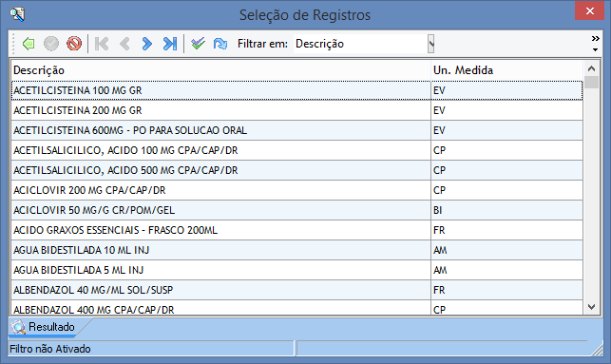
Task: Go to first record arrow icon
Action: [102, 44]
